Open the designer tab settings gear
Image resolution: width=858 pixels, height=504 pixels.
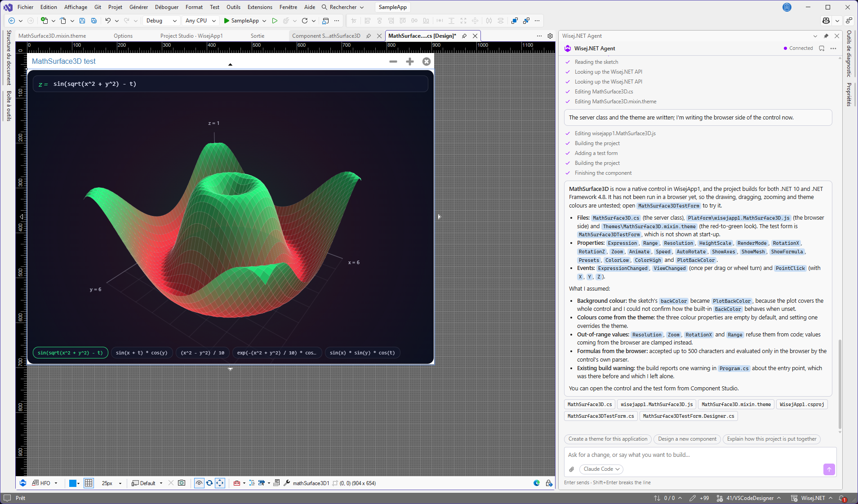550,36
